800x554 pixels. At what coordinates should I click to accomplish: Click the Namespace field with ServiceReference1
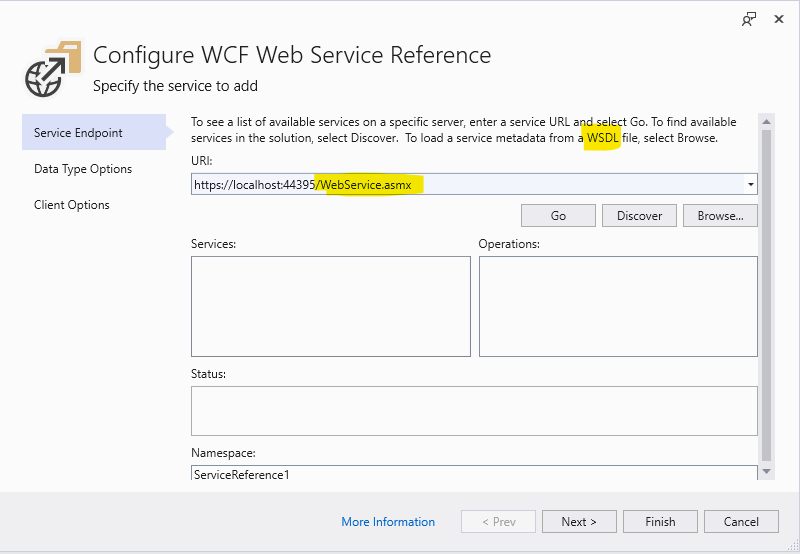point(474,473)
